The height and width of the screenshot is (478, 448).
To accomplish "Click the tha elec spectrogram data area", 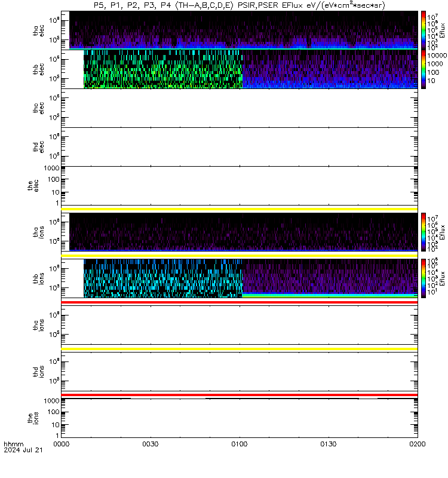I will coord(243,30).
